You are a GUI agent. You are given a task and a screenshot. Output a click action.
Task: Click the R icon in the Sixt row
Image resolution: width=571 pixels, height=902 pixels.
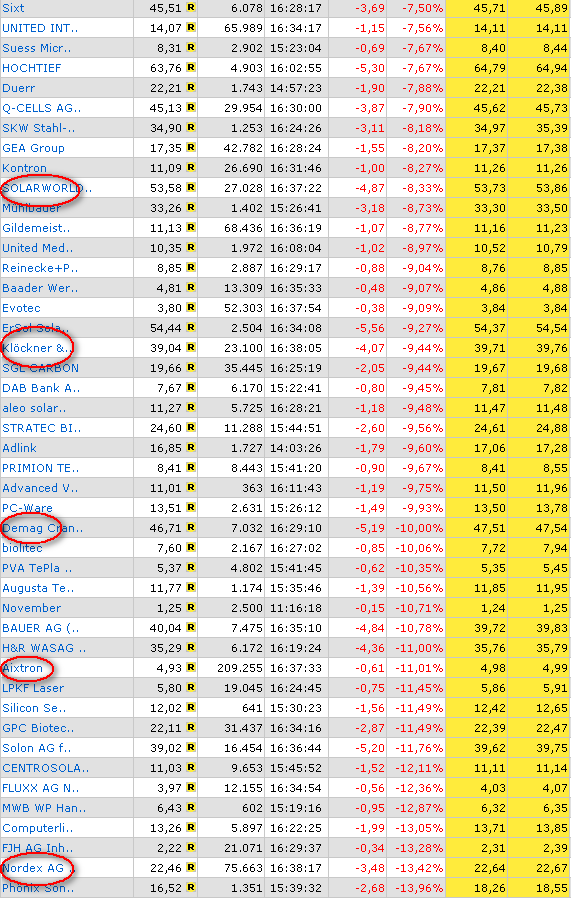(x=191, y=8)
